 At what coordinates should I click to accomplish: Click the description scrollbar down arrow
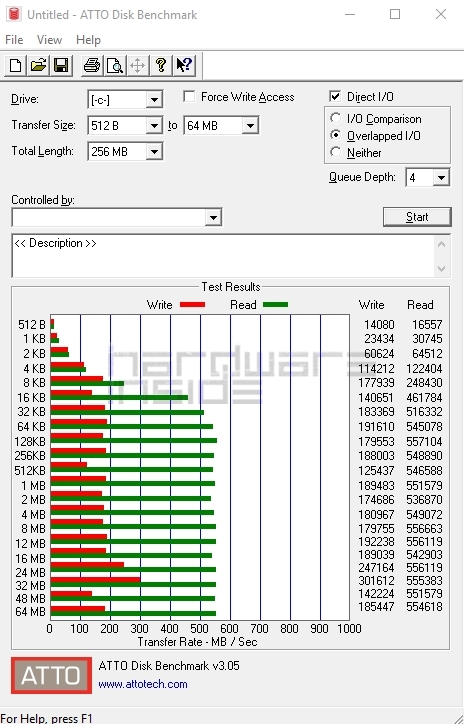click(441, 269)
